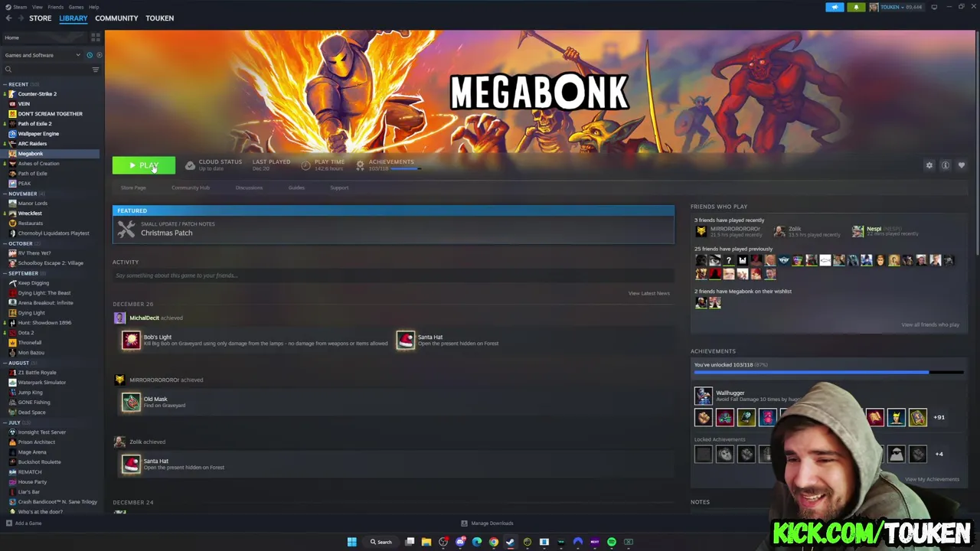980x551 pixels.
Task: Click the Wallhugger achievement icon
Action: click(x=703, y=396)
